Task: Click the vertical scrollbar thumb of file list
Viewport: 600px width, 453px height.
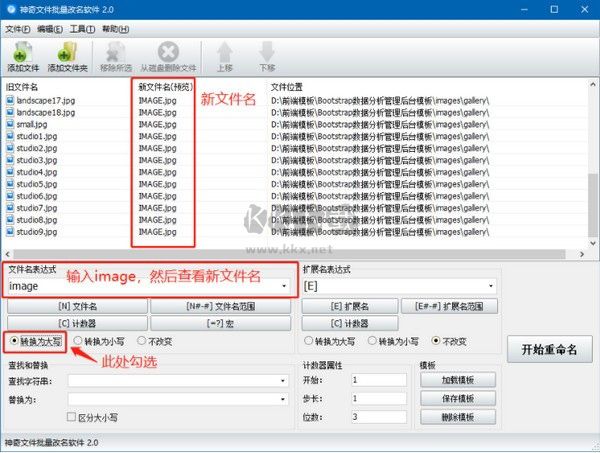Action: click(593, 205)
